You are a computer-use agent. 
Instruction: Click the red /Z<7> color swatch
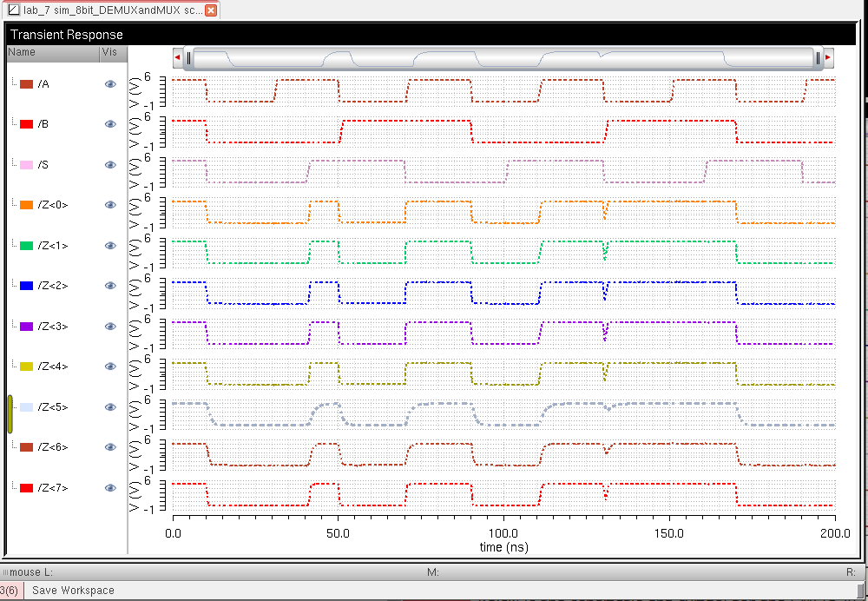coord(26,488)
